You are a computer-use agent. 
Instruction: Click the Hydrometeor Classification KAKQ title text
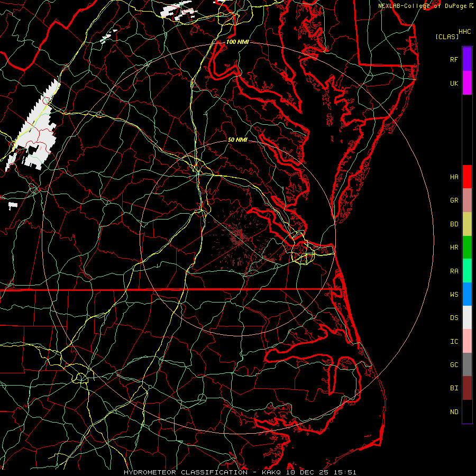(x=240, y=472)
